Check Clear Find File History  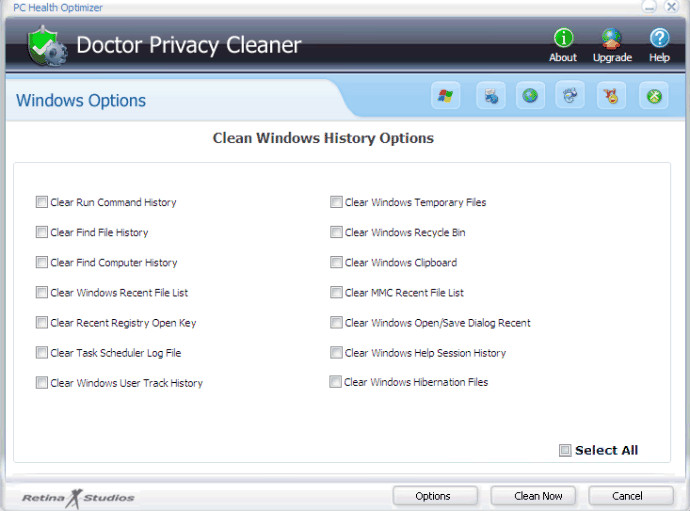pos(42,232)
